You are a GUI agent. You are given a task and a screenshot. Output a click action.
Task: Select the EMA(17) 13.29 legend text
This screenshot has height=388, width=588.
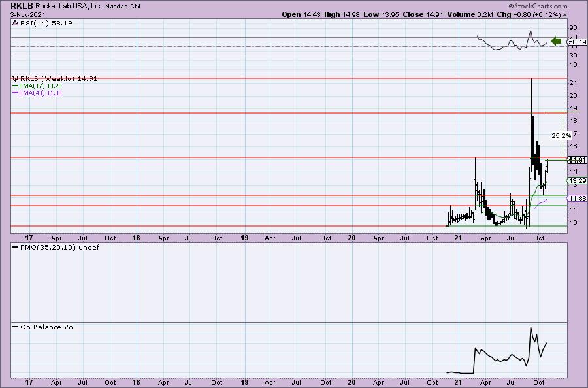[x=41, y=86]
